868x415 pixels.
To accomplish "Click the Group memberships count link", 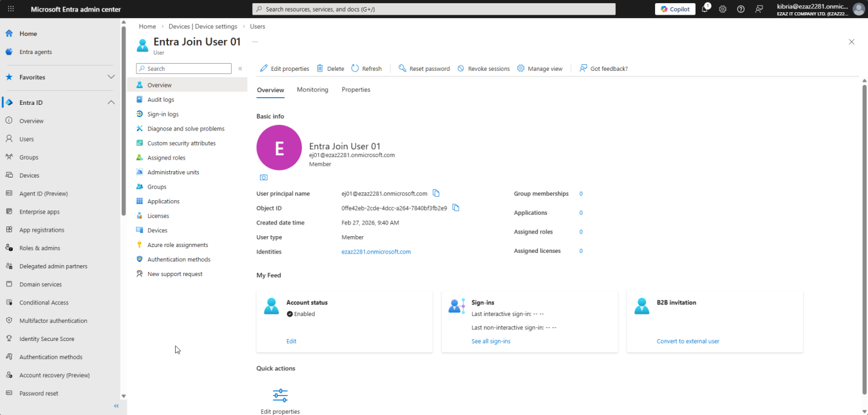I will tap(581, 194).
